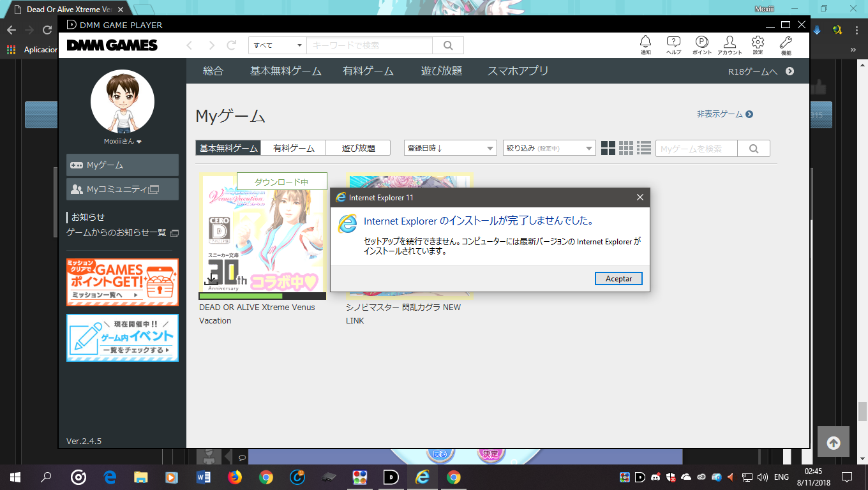Click the Myゲーム search magnifier button

tap(754, 149)
